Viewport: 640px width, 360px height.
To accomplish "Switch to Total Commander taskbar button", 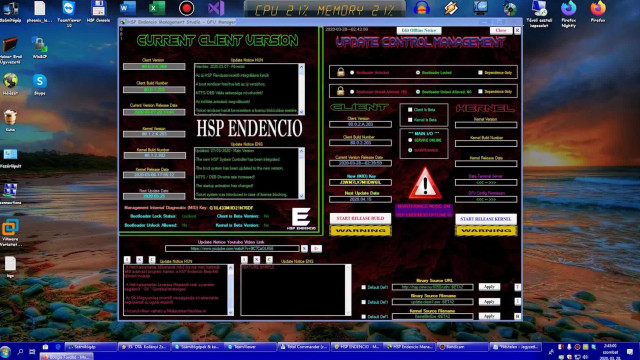I will pyautogui.click(x=304, y=347).
